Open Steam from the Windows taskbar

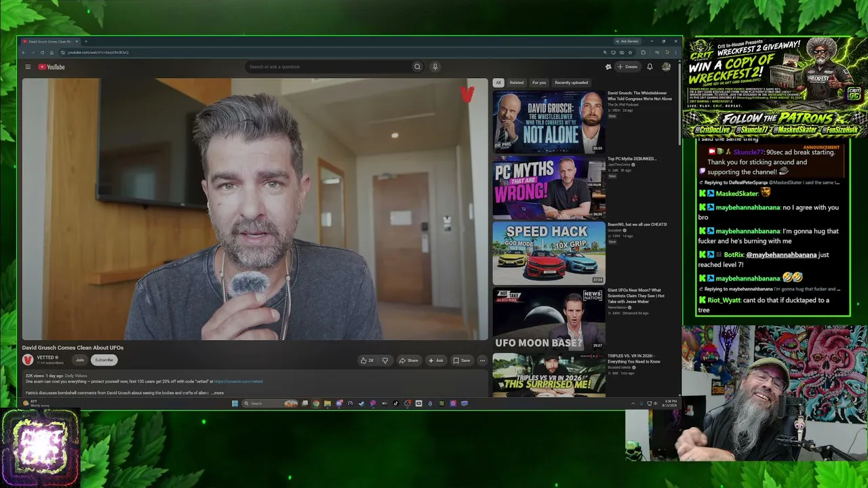pos(361,403)
